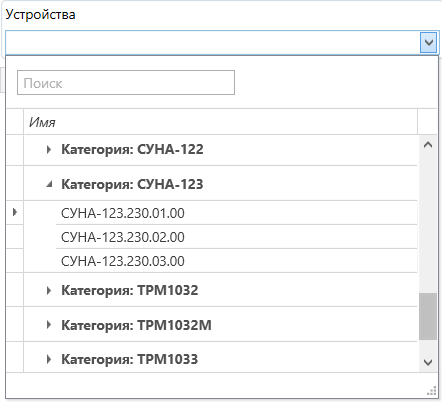Select device СУНА-123.230.03.00
The height and width of the screenshot is (402, 442).
tap(123, 261)
